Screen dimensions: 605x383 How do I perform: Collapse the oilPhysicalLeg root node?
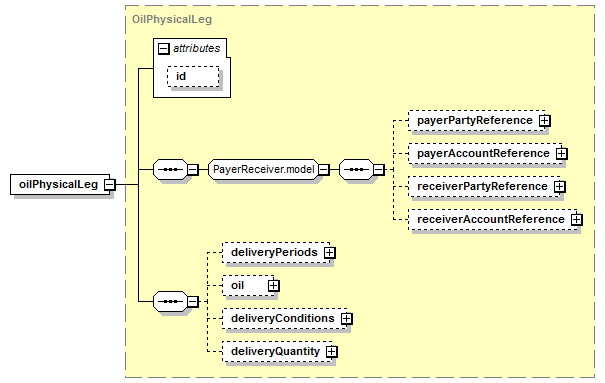click(110, 184)
